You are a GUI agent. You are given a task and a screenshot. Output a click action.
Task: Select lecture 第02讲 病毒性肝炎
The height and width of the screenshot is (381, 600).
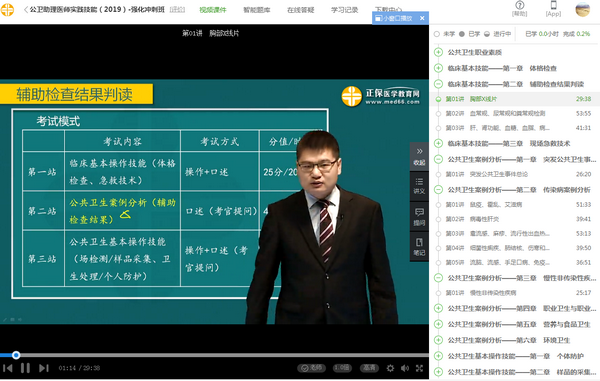tap(515, 219)
